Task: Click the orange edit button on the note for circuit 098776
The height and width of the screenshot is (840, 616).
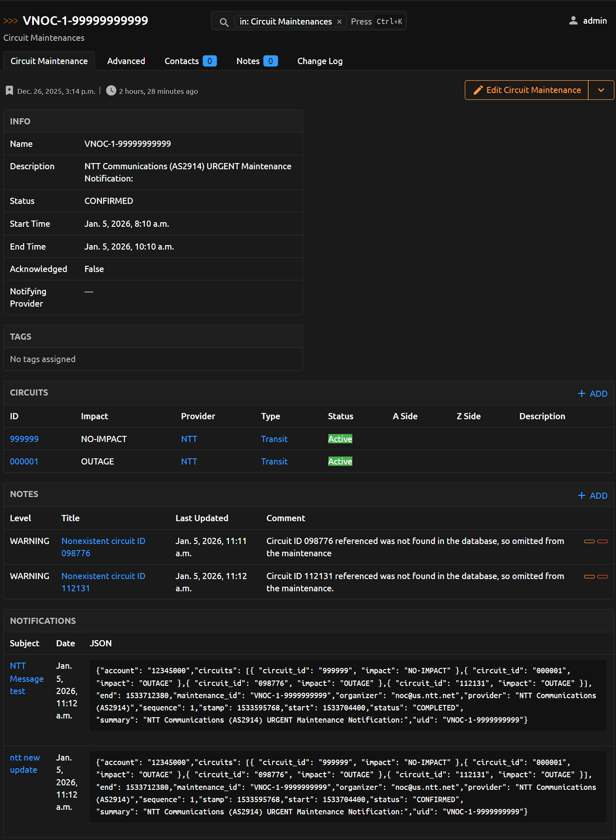Action: 589,541
